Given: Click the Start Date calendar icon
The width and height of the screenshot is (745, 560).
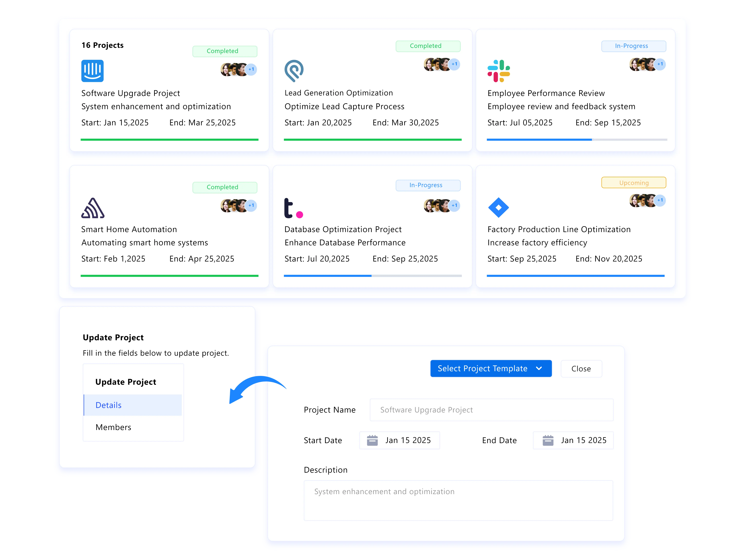Looking at the screenshot, I should coord(372,440).
